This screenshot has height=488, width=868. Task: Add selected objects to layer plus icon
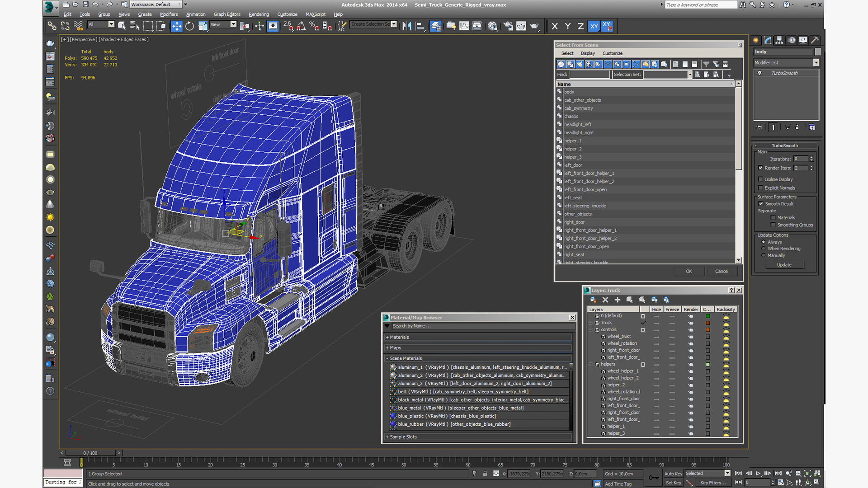coord(617,300)
